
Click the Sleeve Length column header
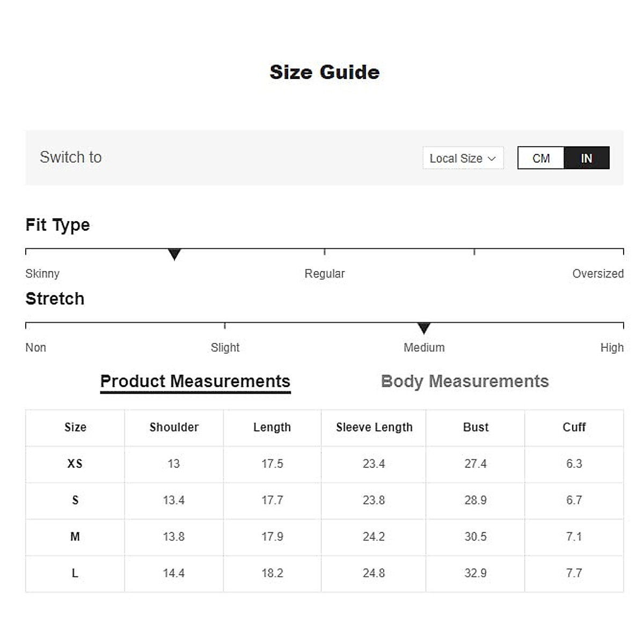(374, 427)
